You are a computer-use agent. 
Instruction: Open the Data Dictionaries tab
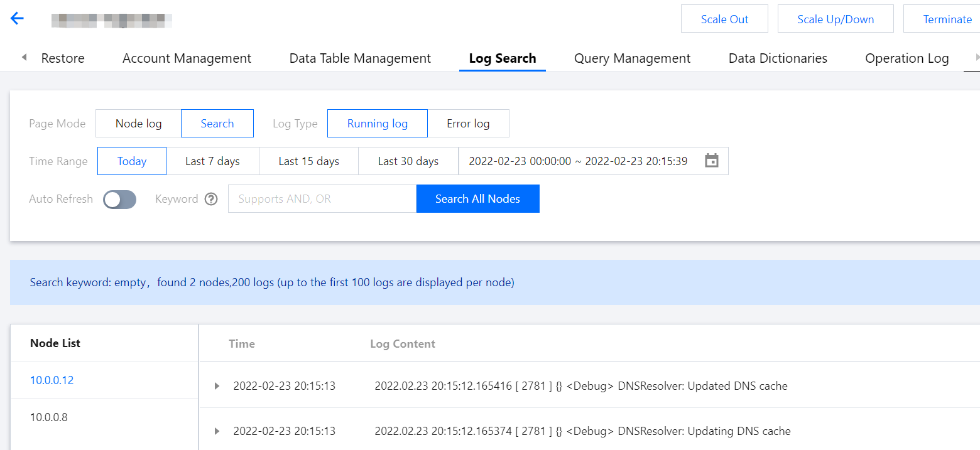click(x=778, y=58)
